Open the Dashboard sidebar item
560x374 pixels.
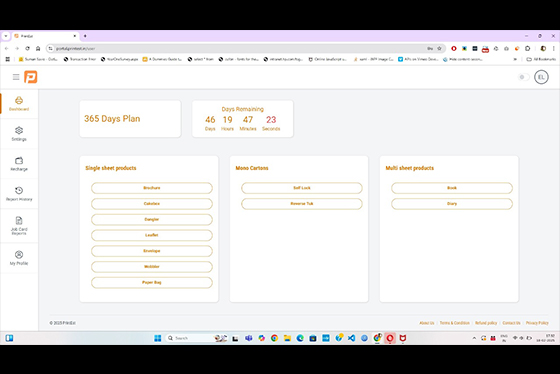click(19, 104)
